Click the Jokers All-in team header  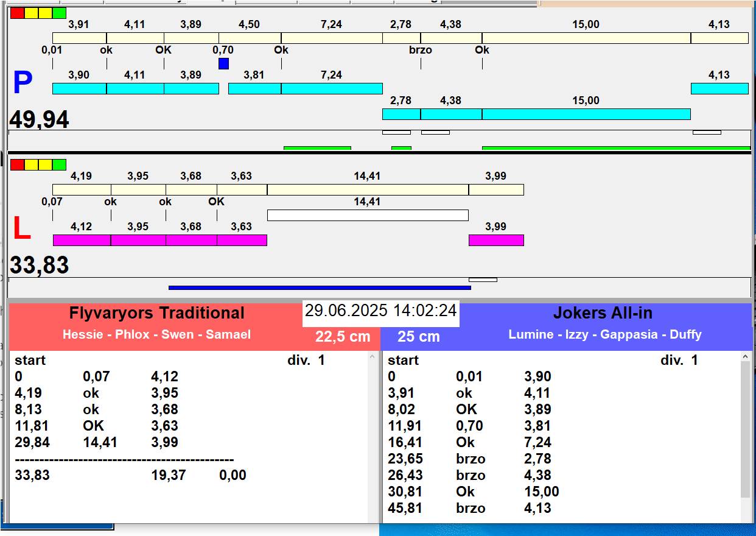(x=603, y=313)
